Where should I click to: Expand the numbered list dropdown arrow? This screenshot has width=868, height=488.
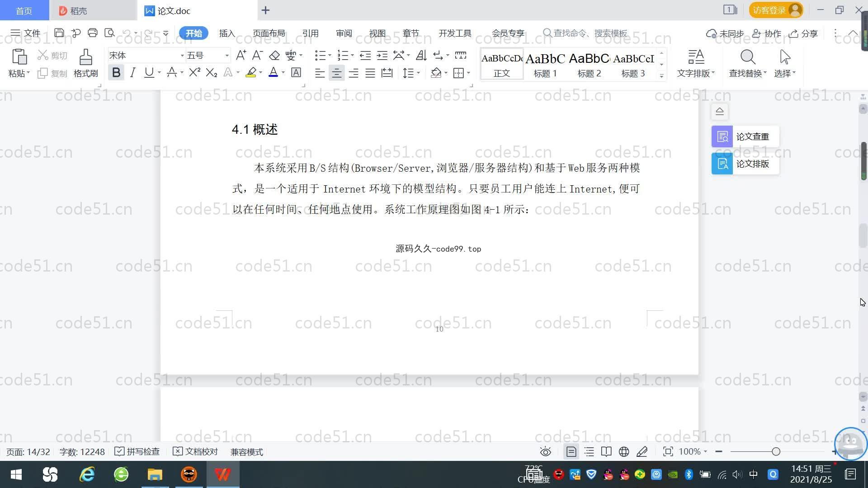pyautogui.click(x=352, y=55)
